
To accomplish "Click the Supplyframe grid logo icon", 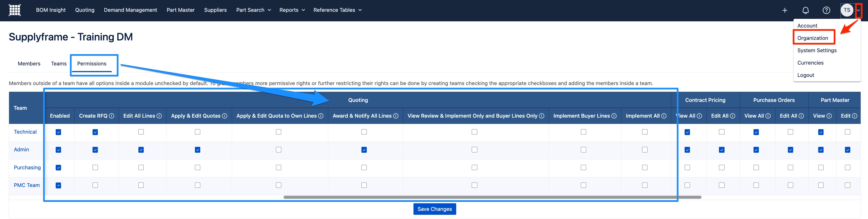I will tap(15, 10).
